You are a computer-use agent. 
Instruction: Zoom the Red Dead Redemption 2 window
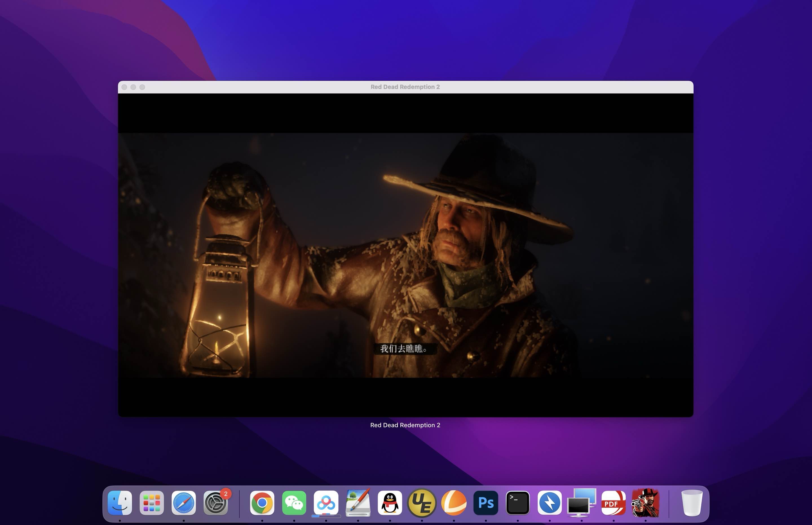142,87
